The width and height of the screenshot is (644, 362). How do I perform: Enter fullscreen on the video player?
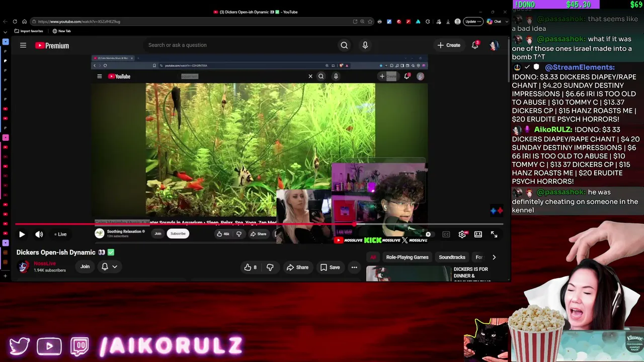tap(494, 234)
